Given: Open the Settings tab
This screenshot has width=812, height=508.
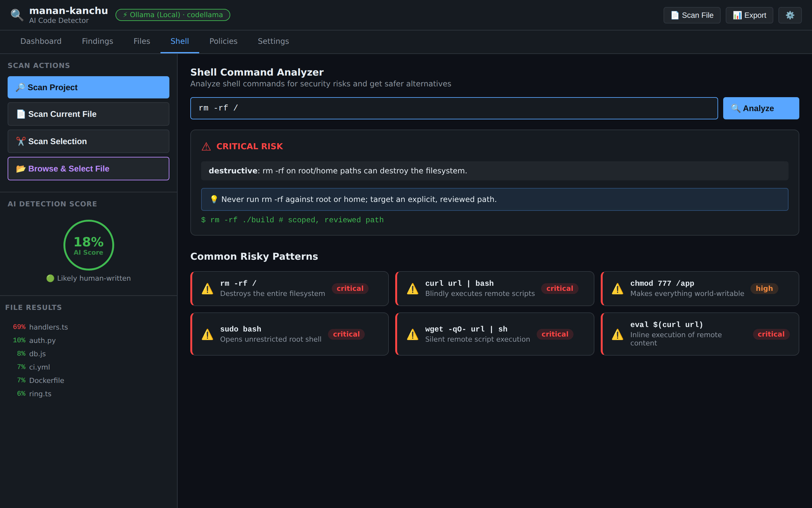Looking at the screenshot, I should [x=273, y=41].
